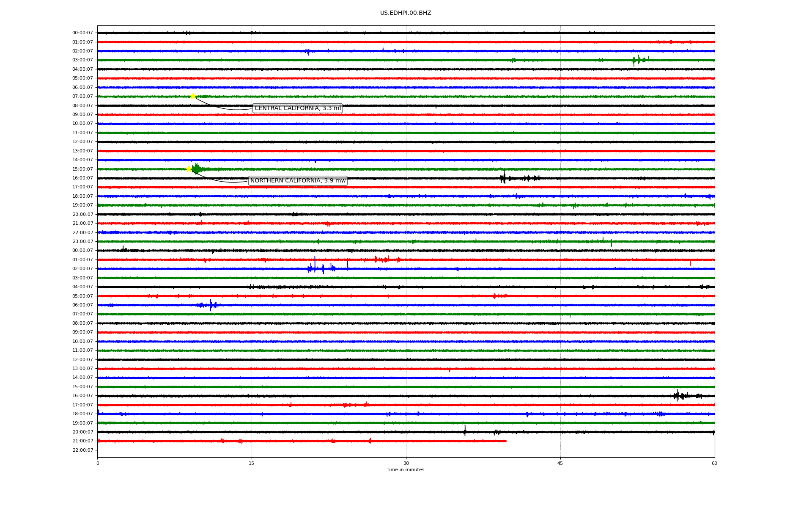Click the topmost 00:00:07 row label

pos(82,33)
